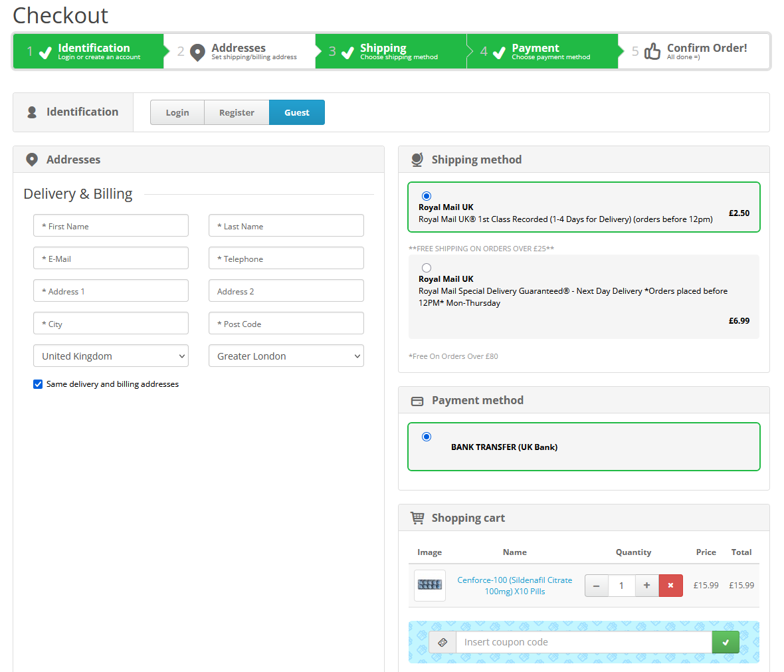Click the cart icon beside Shopping cart

pyautogui.click(x=417, y=518)
